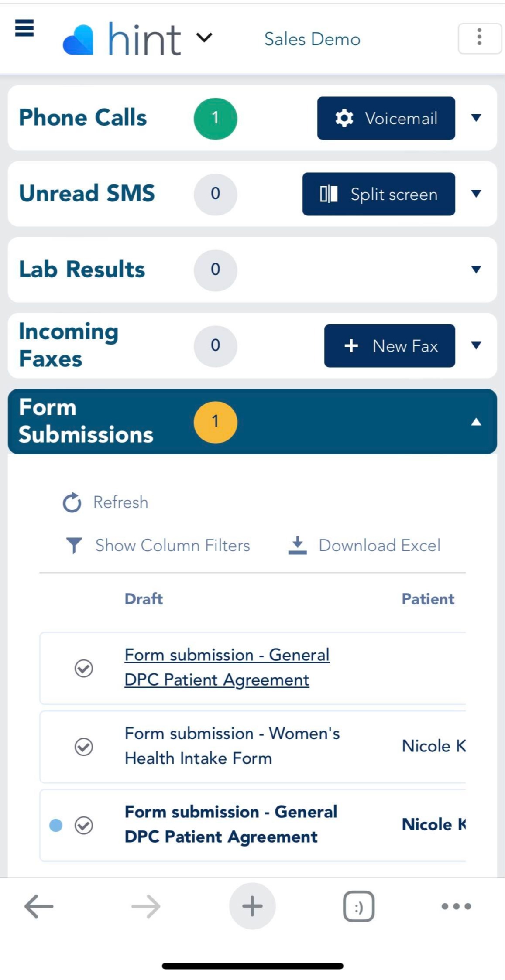The height and width of the screenshot is (980, 505).
Task: Toggle the checkmark on Women's Health Intake Form
Action: (x=85, y=747)
